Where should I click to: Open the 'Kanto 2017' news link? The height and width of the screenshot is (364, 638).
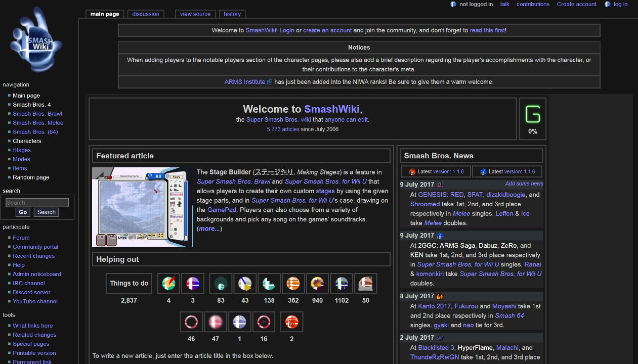[434, 306]
